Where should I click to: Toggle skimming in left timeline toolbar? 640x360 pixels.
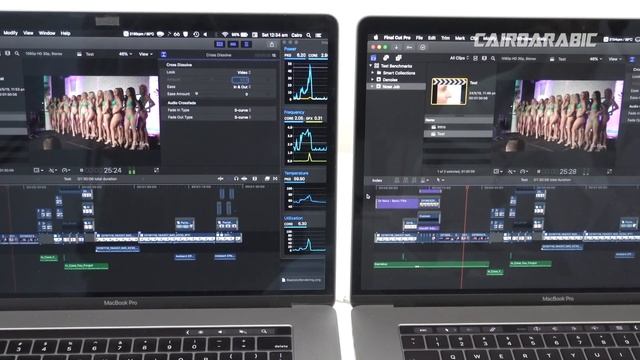pos(221,179)
